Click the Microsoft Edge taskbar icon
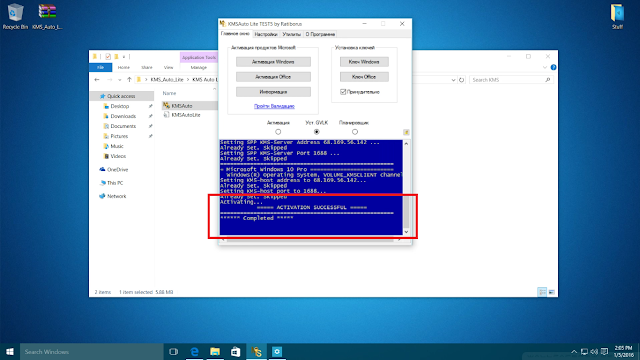Image resolution: width=640 pixels, height=360 pixels. click(x=195, y=351)
